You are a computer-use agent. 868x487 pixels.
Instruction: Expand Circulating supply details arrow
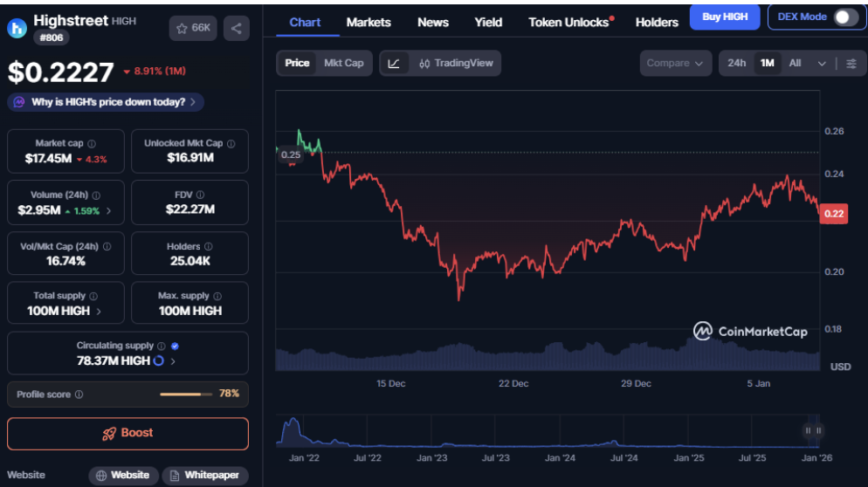click(173, 361)
